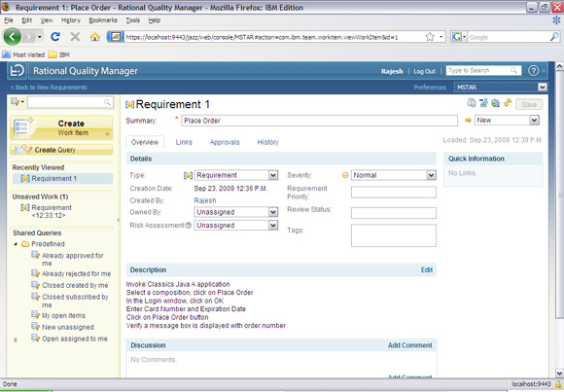Screen dimensions: 564x392
Task: Open the Bookmarks menu
Action: [x=103, y=20]
